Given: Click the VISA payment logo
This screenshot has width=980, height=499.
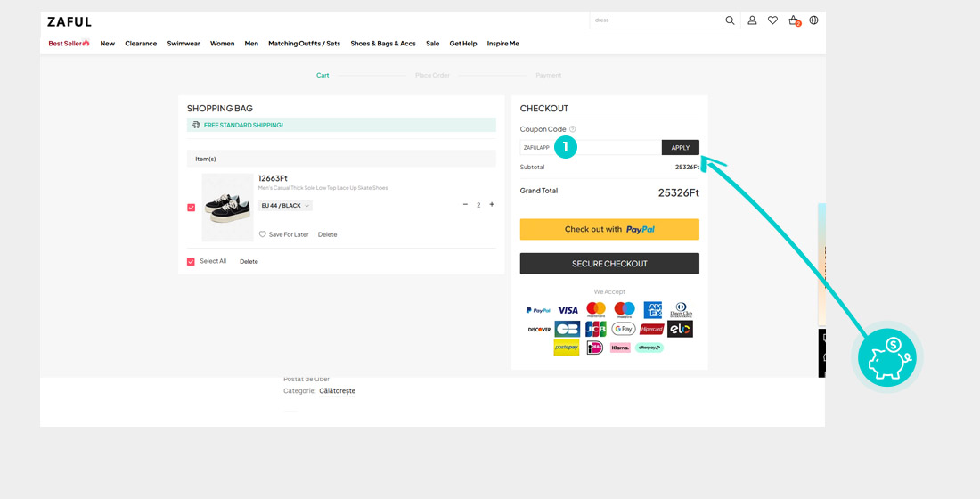Looking at the screenshot, I should pyautogui.click(x=568, y=310).
